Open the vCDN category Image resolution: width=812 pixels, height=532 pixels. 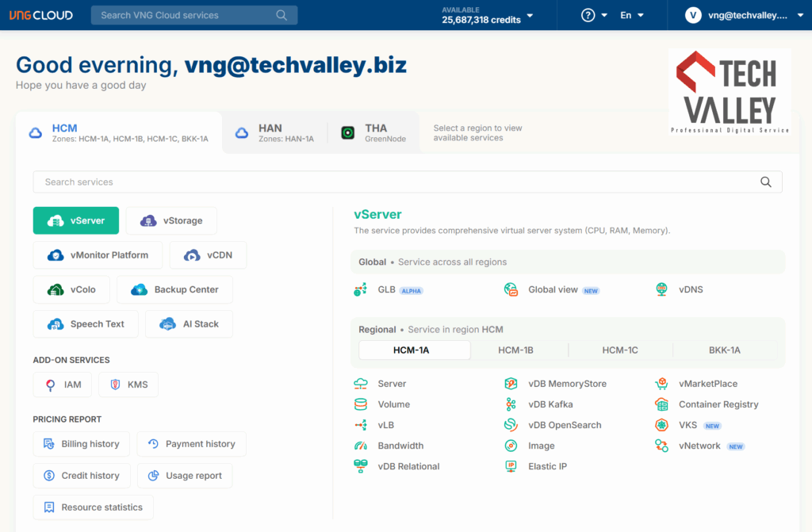click(209, 255)
